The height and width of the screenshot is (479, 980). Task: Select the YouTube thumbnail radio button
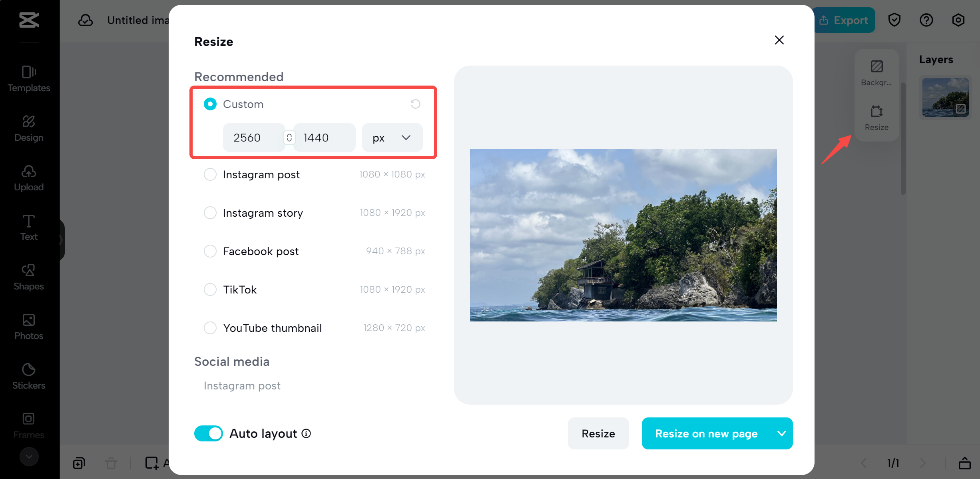point(211,328)
